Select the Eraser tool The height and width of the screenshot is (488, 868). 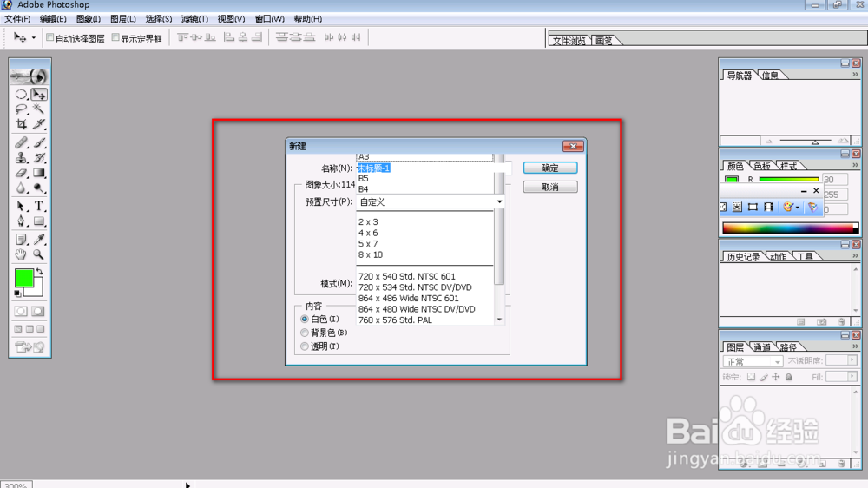click(21, 173)
